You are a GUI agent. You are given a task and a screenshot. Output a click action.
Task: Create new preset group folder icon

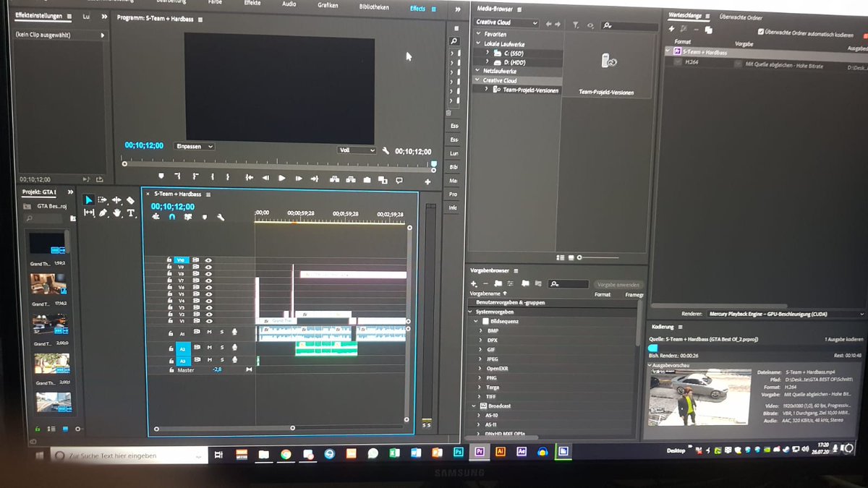[x=498, y=283]
